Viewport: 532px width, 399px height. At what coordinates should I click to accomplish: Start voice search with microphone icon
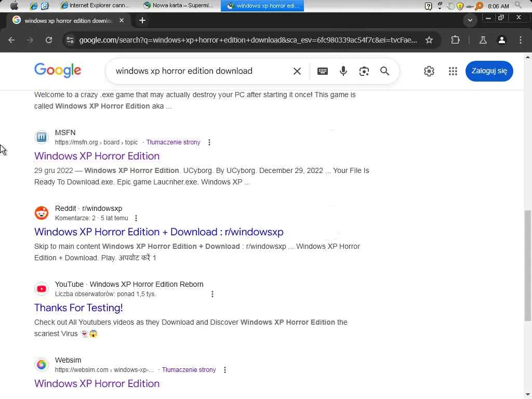point(343,71)
